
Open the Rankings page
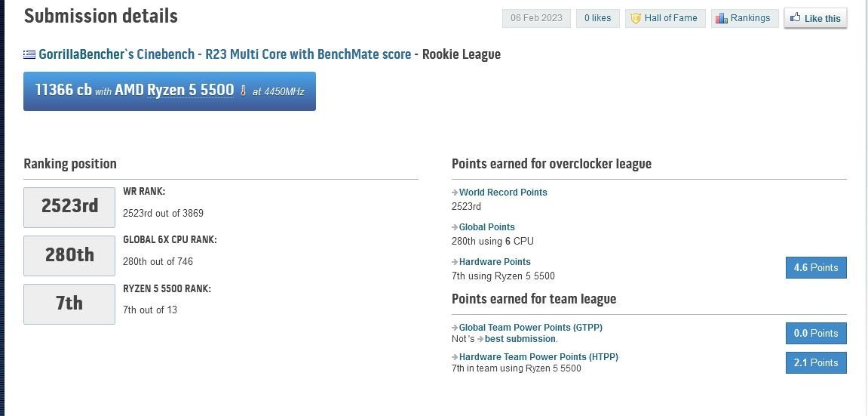click(x=744, y=18)
